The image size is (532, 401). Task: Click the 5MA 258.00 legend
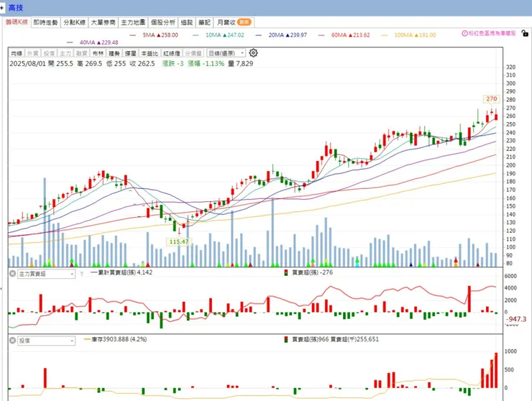click(154, 35)
